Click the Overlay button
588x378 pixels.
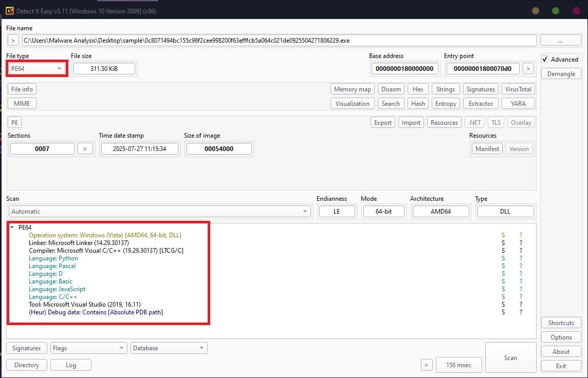click(x=521, y=123)
